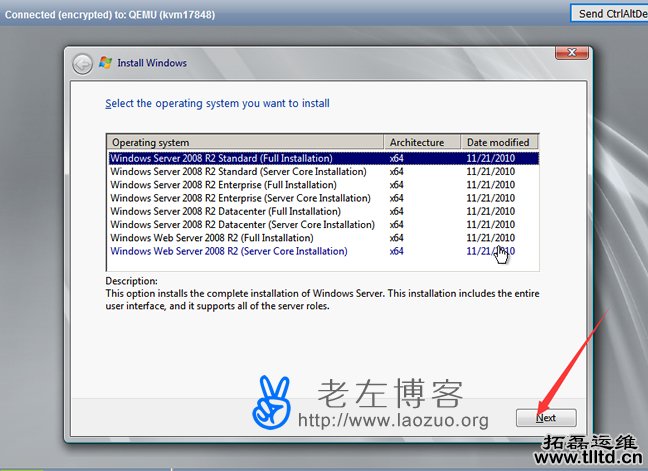Image resolution: width=648 pixels, height=471 pixels.
Task: Click the back arrow in Install Windows
Action: (83, 64)
